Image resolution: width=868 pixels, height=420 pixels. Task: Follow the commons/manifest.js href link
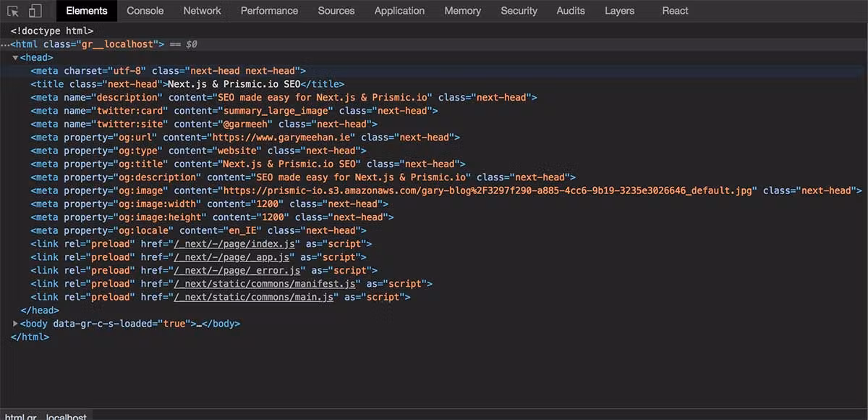[265, 284]
